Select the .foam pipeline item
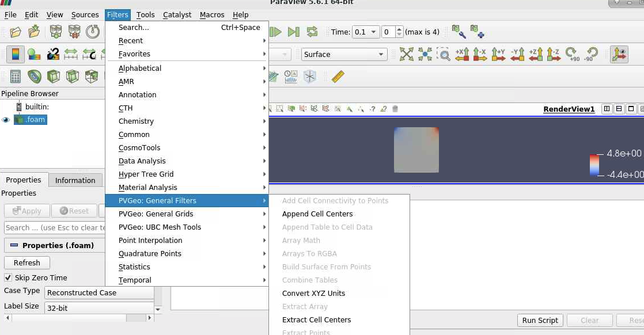 pyautogui.click(x=31, y=120)
